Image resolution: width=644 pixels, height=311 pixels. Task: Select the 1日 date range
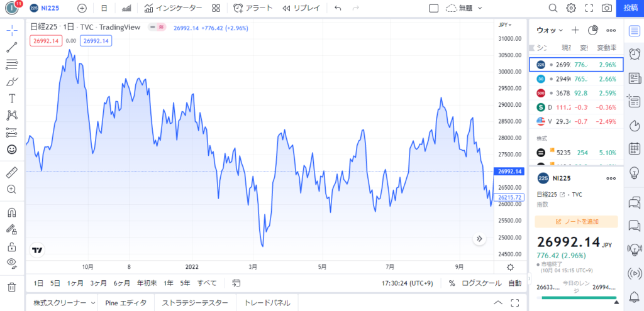(x=38, y=283)
